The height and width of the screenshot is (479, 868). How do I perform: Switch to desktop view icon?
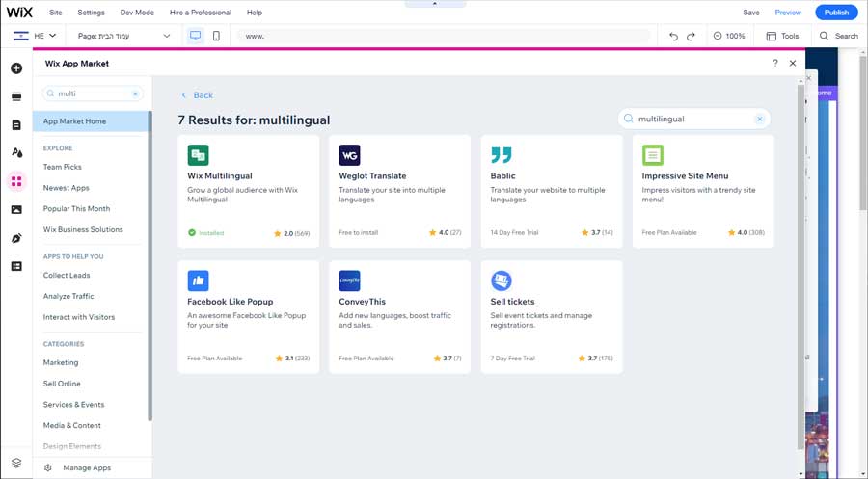196,36
